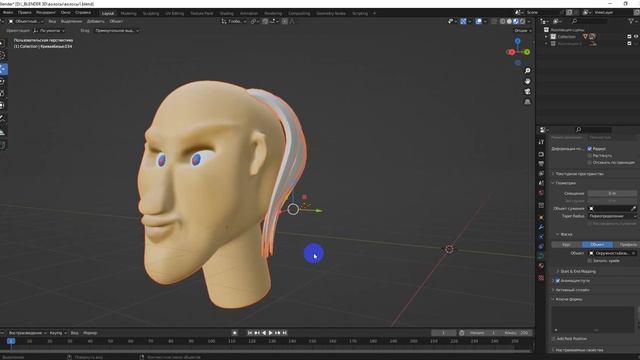Screen dimensions: 640x360
Task: Jump to first frame in timeline
Action: (x=250, y=333)
